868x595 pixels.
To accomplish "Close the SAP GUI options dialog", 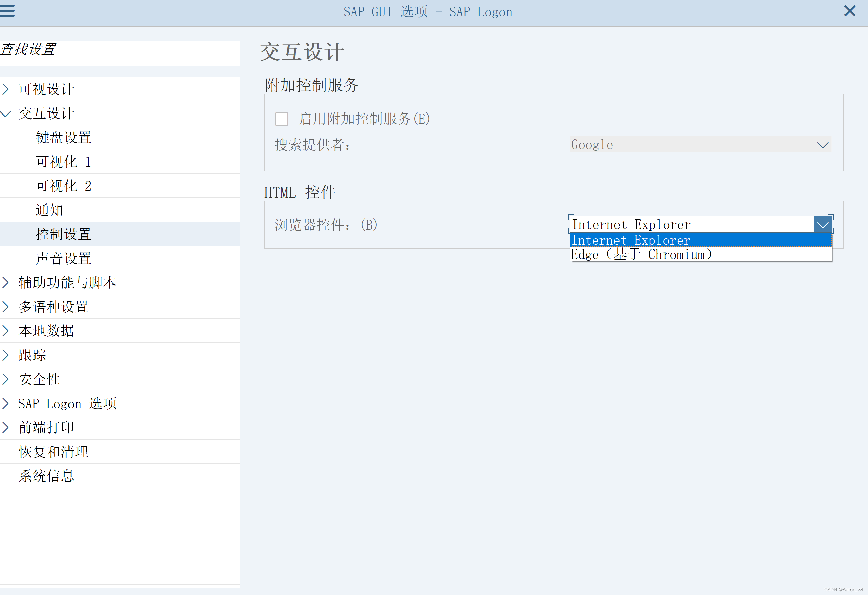I will pos(850,11).
